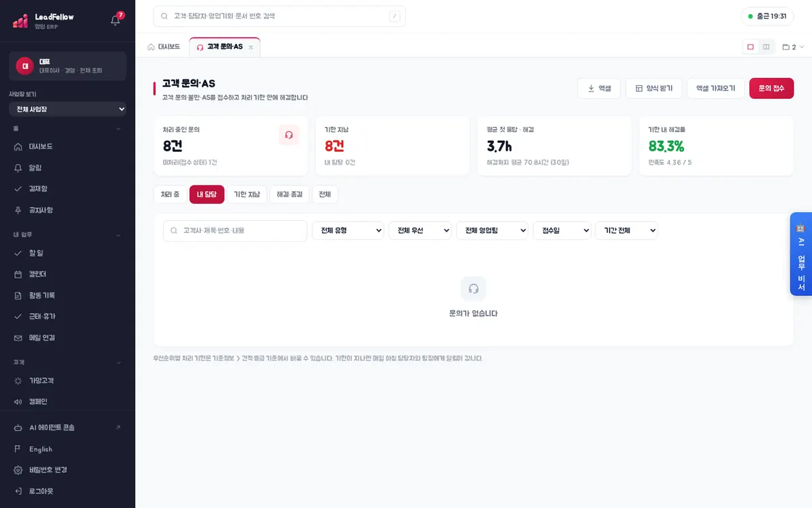812x508 pixels.
Task: Click the 3.7h average response value
Action: click(x=499, y=146)
